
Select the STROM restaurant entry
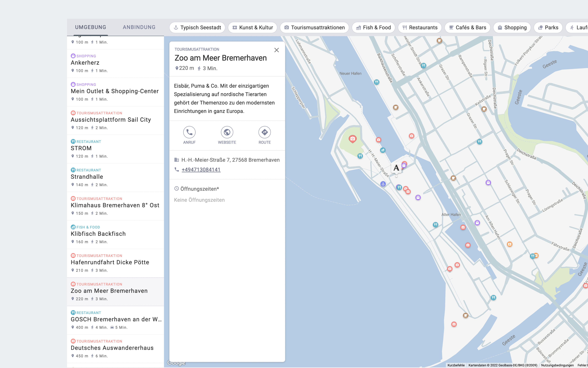[115, 149]
